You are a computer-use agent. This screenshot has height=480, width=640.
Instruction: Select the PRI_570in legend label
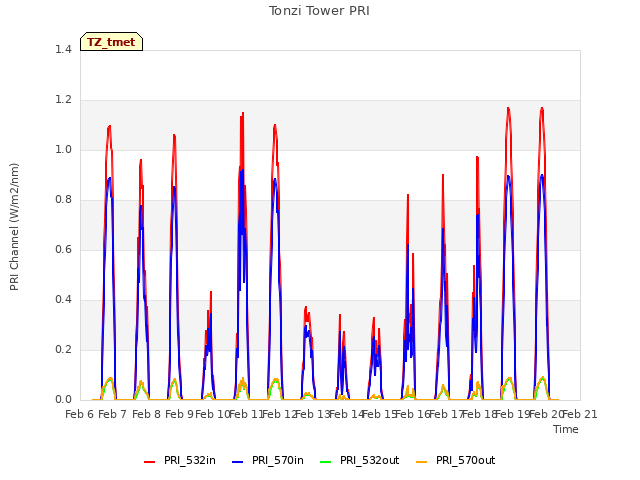coord(278,460)
